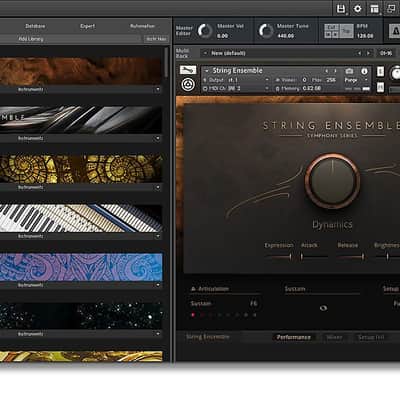Click the Expression slider
400x400 pixels.
[x=279, y=257]
